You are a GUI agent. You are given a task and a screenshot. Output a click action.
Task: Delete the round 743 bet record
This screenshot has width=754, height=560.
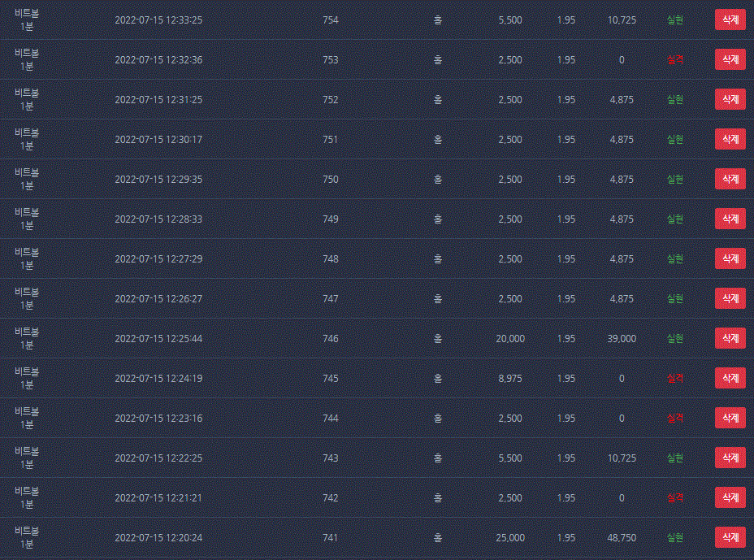pos(730,458)
